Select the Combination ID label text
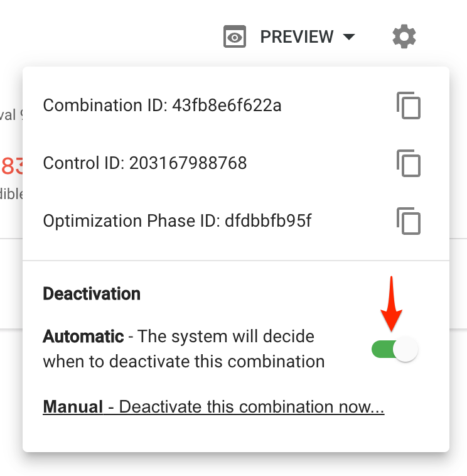The width and height of the screenshot is (467, 476). pyautogui.click(x=105, y=105)
